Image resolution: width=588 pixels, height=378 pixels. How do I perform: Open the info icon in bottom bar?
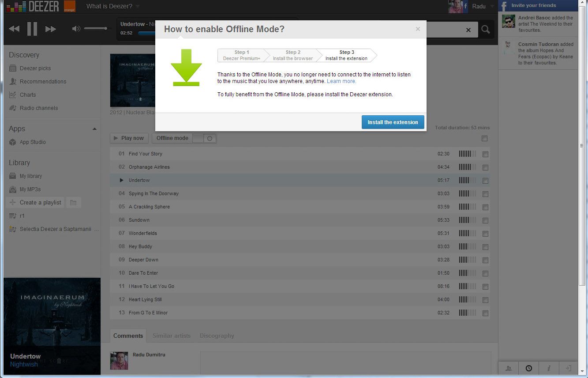pyautogui.click(x=548, y=368)
